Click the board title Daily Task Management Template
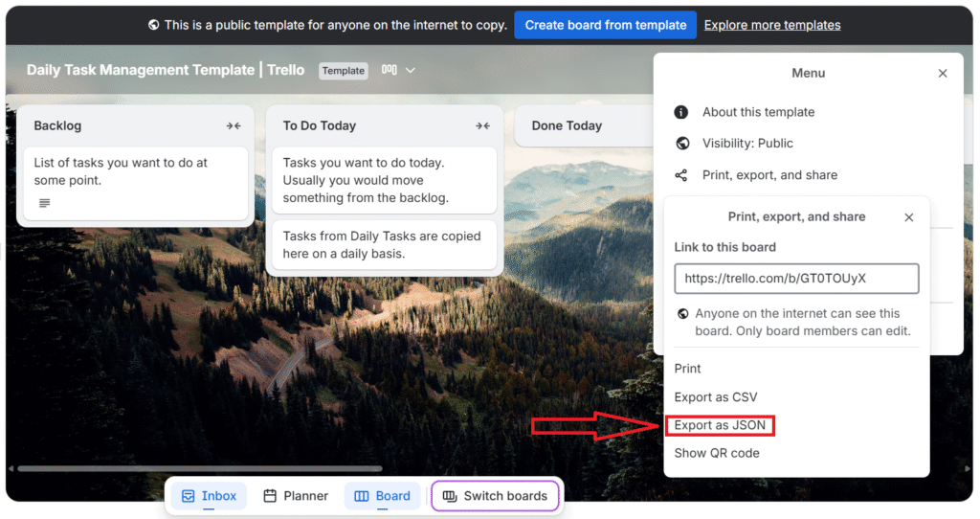 165,69
